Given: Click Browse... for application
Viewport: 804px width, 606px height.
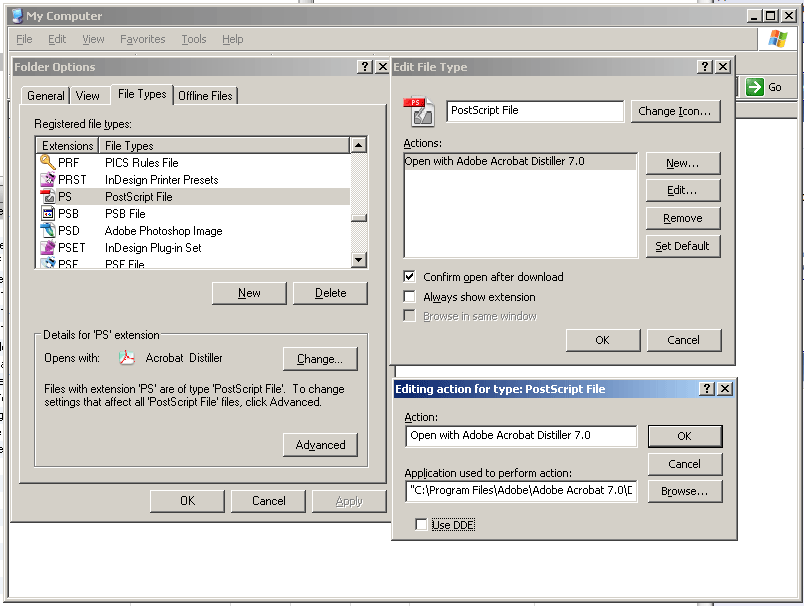Looking at the screenshot, I should (685, 491).
